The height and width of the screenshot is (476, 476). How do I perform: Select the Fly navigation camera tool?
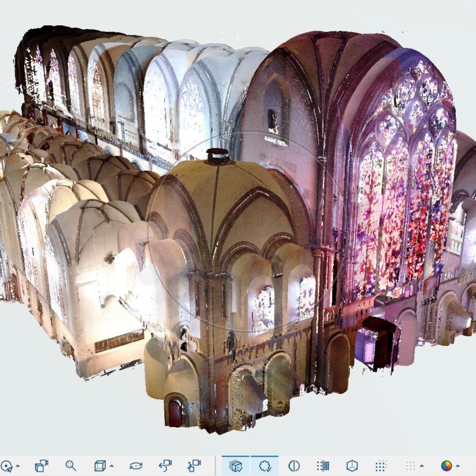click(193, 465)
